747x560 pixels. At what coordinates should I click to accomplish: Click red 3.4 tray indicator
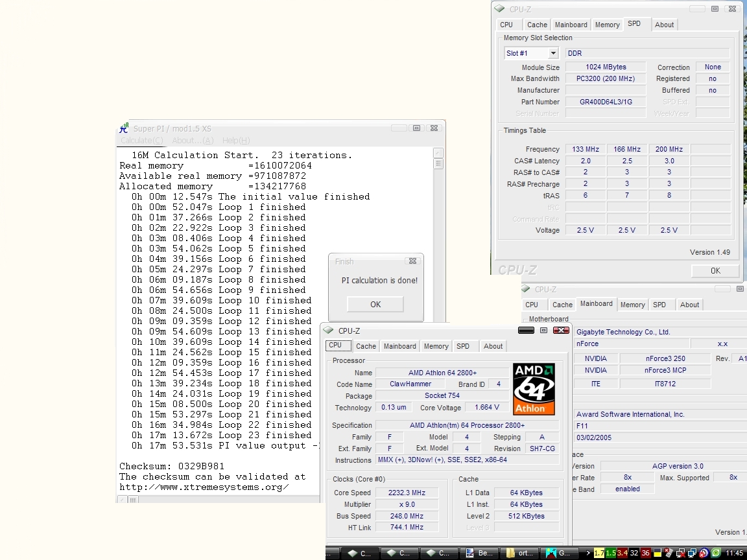click(622, 553)
